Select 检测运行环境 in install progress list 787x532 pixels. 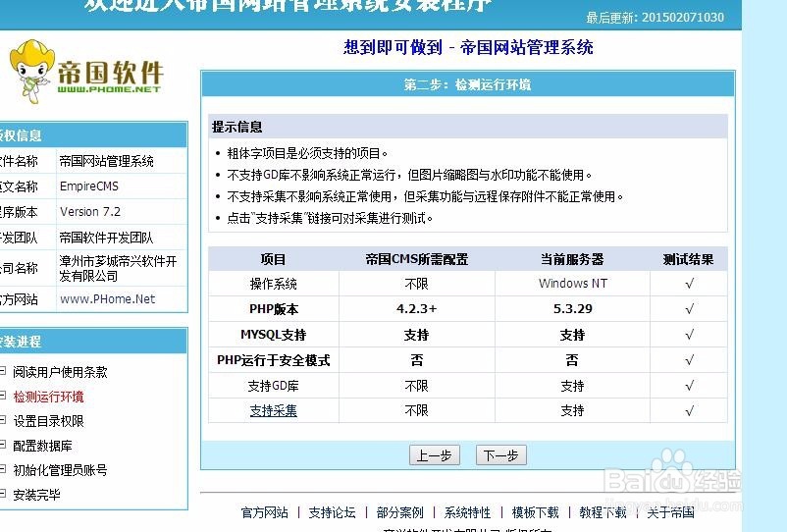point(48,397)
